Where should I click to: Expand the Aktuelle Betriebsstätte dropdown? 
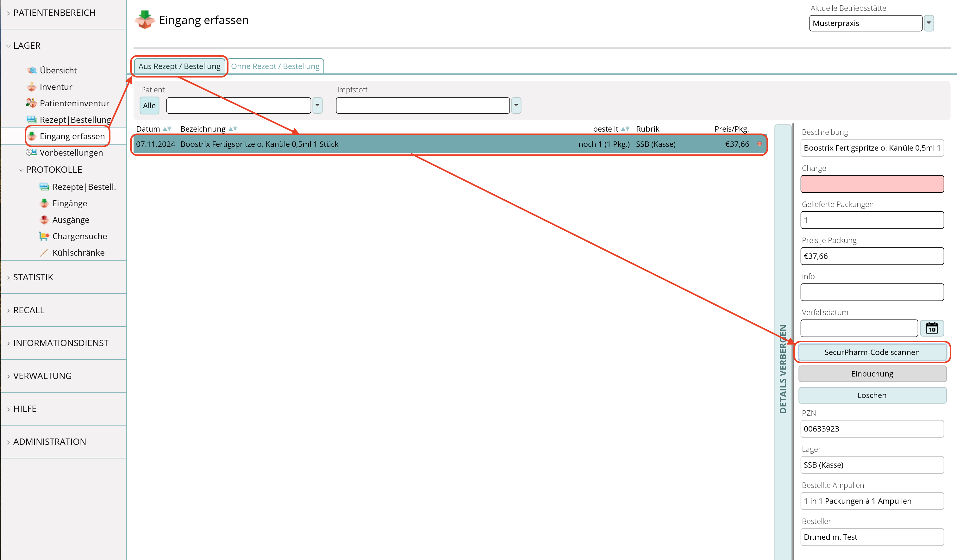click(x=929, y=23)
